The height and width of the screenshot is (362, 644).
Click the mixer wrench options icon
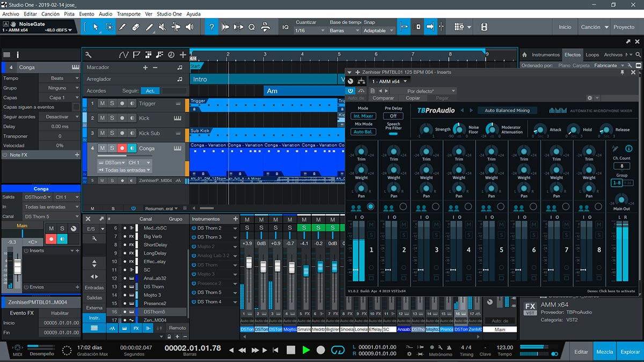click(x=94, y=238)
